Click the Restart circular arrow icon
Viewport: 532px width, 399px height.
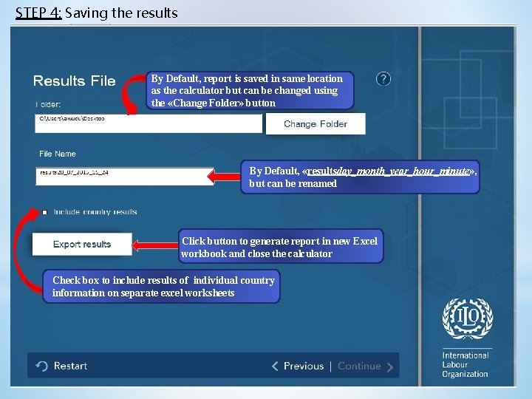tap(41, 366)
